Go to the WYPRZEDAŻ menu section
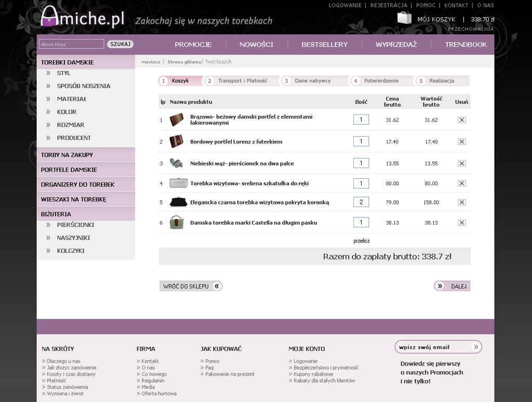The width and height of the screenshot is (532, 402). pyautogui.click(x=396, y=45)
